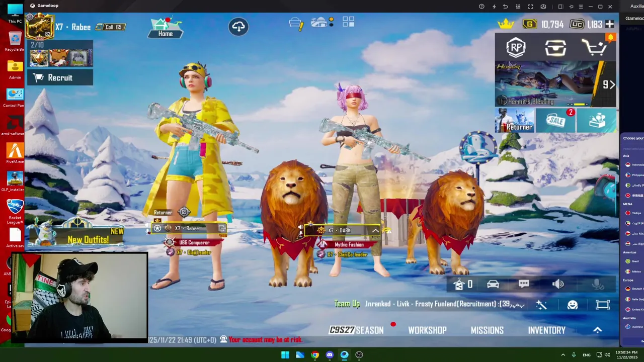The height and width of the screenshot is (362, 644).
Task: Open the vehicle car icon
Action: coord(493,285)
